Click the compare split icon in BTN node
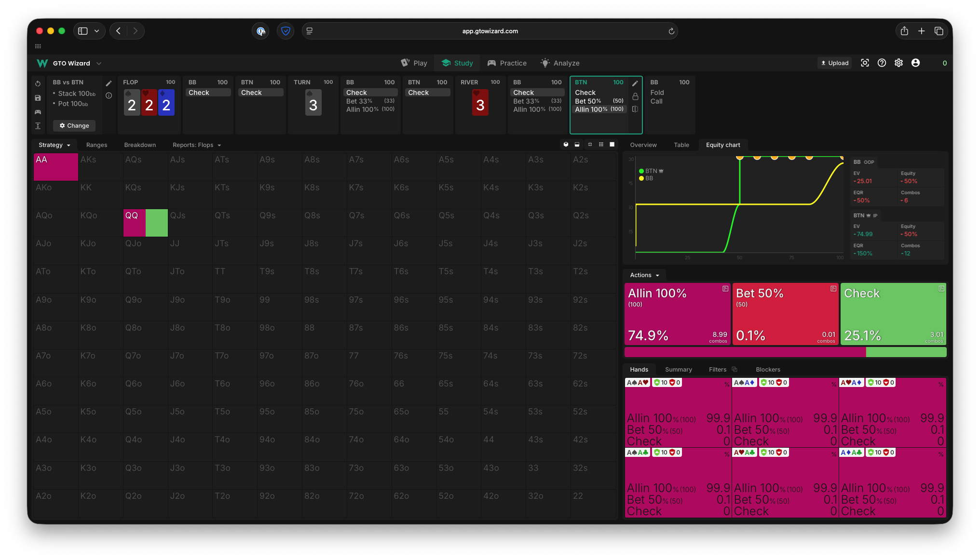This screenshot has width=980, height=560. tap(635, 109)
